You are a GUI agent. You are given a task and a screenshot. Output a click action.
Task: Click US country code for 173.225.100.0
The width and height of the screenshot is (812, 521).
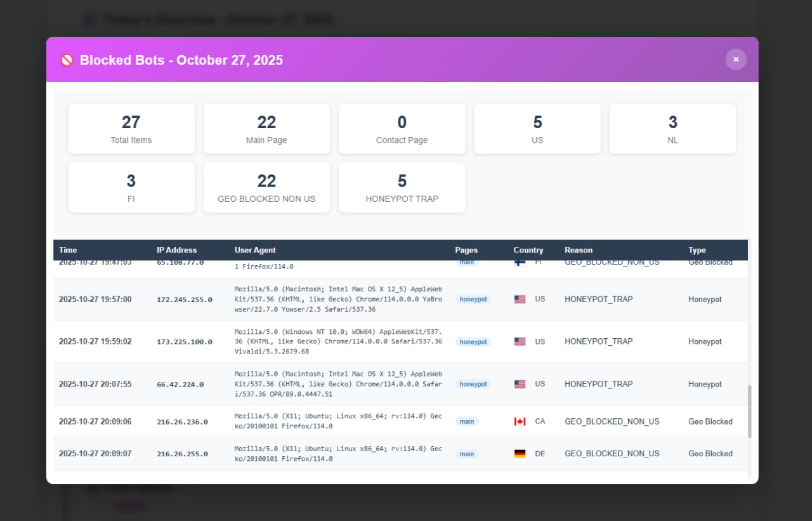tap(540, 341)
